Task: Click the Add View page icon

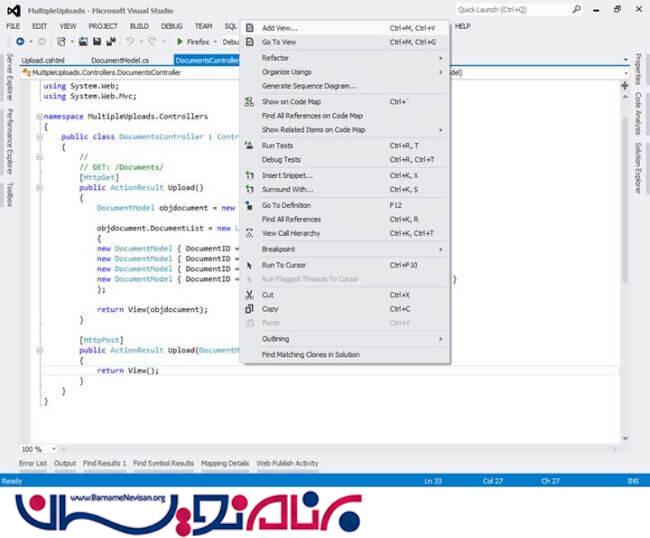Action: coord(250,28)
